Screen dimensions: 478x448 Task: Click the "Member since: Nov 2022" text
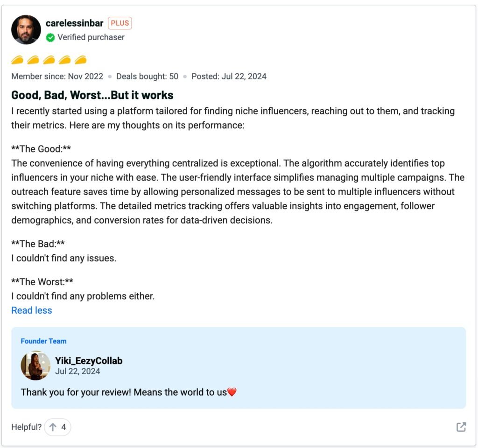click(x=57, y=76)
